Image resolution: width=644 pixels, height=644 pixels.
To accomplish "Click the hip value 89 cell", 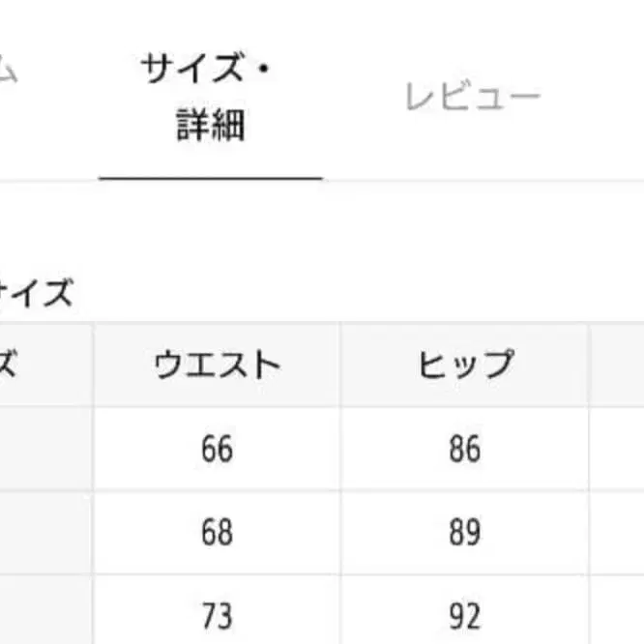I will [x=465, y=533].
